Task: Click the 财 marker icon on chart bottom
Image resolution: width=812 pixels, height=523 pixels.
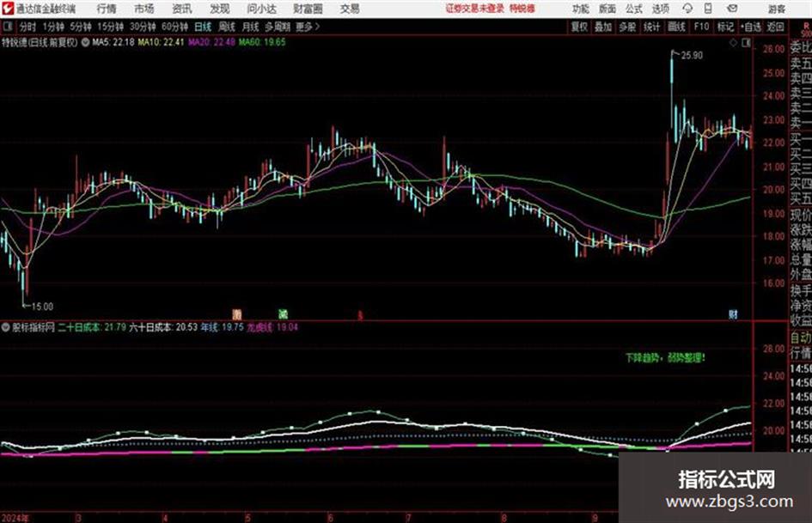Action: pyautogui.click(x=733, y=313)
